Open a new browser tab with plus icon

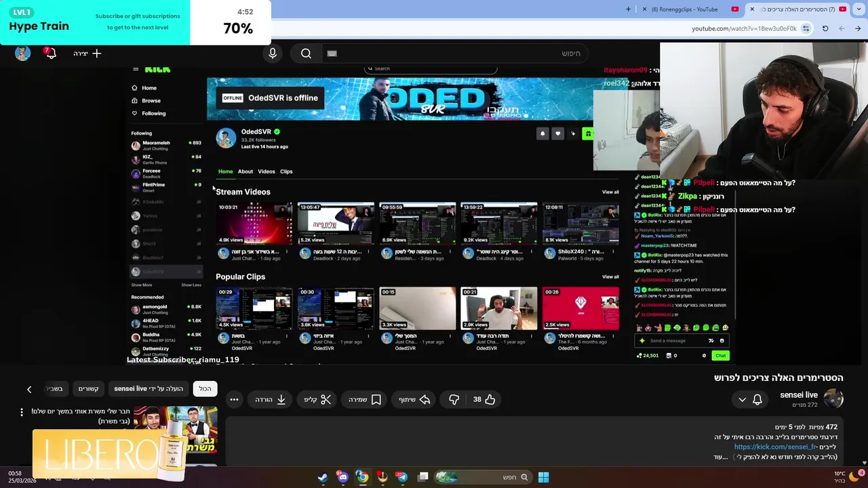628,9
